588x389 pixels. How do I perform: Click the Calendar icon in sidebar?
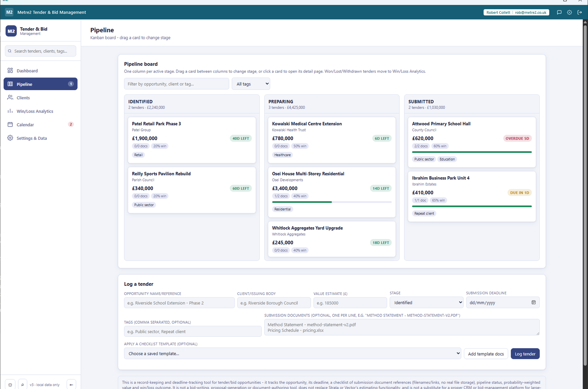pos(10,124)
